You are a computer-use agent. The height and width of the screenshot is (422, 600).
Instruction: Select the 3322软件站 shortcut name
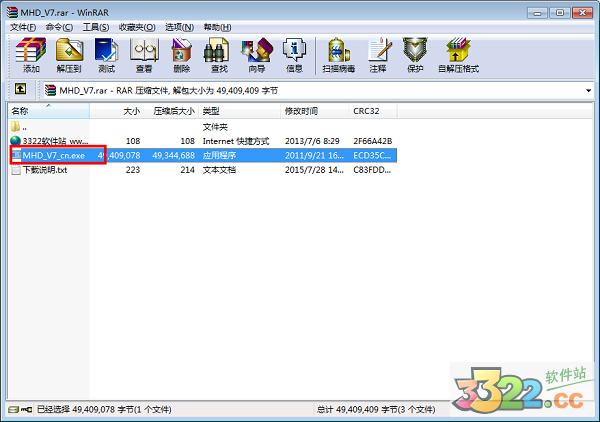click(x=55, y=141)
